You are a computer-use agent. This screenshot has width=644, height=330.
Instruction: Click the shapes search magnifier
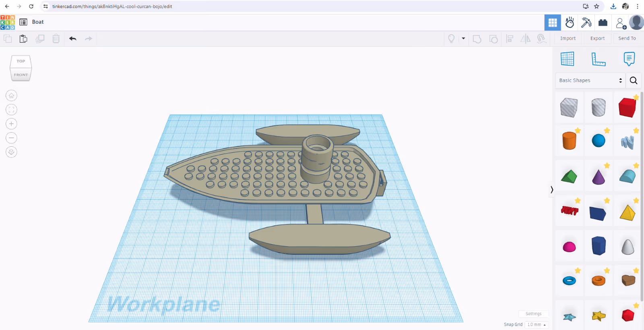click(634, 81)
